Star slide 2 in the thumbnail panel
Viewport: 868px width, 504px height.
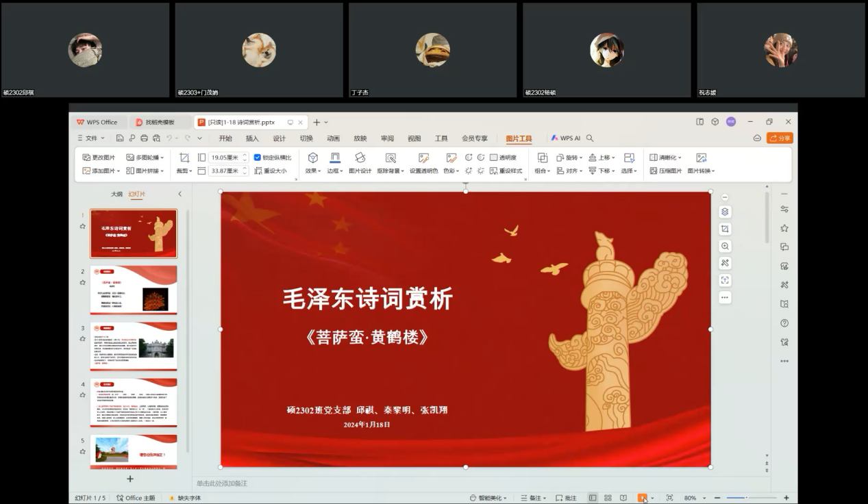(83, 282)
